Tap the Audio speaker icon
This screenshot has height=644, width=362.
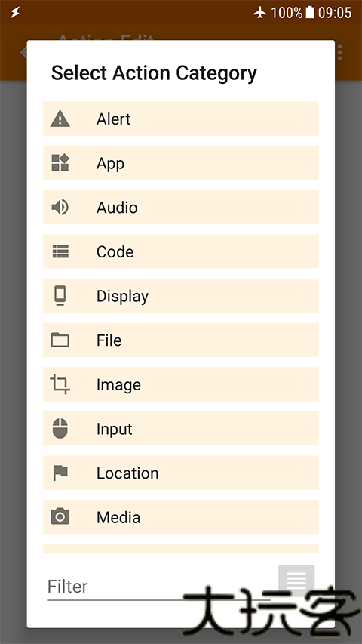click(60, 208)
